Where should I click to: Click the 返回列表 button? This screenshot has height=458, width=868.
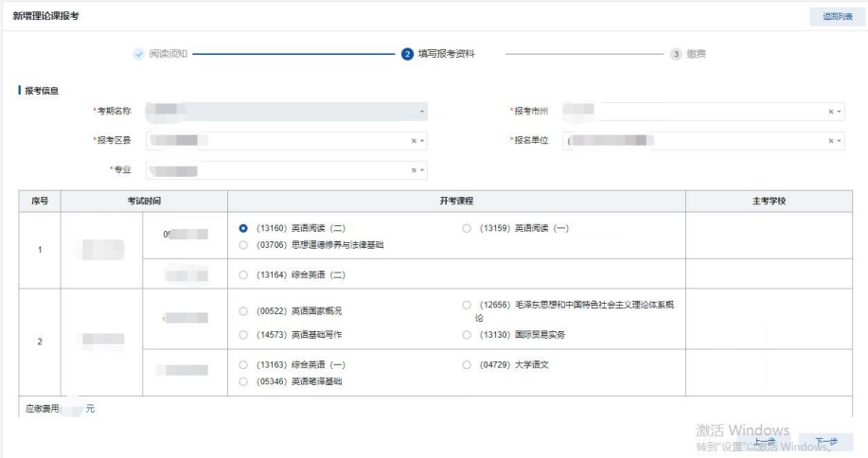(830, 16)
